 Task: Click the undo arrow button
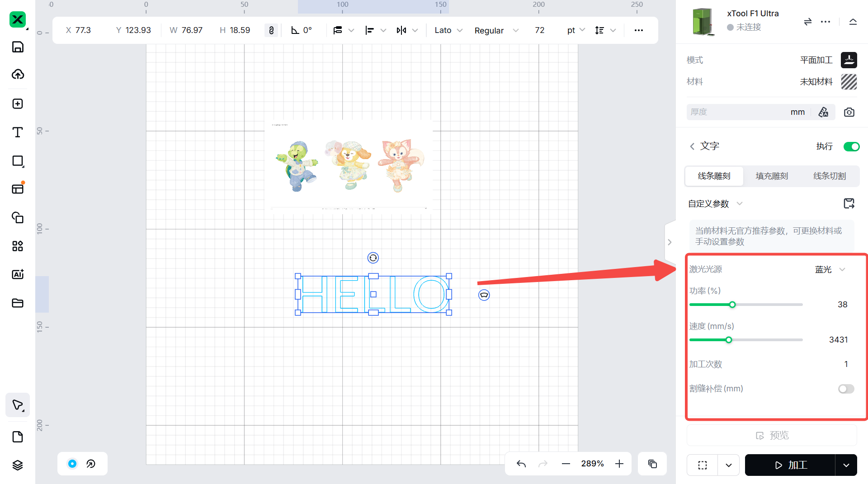click(521, 464)
